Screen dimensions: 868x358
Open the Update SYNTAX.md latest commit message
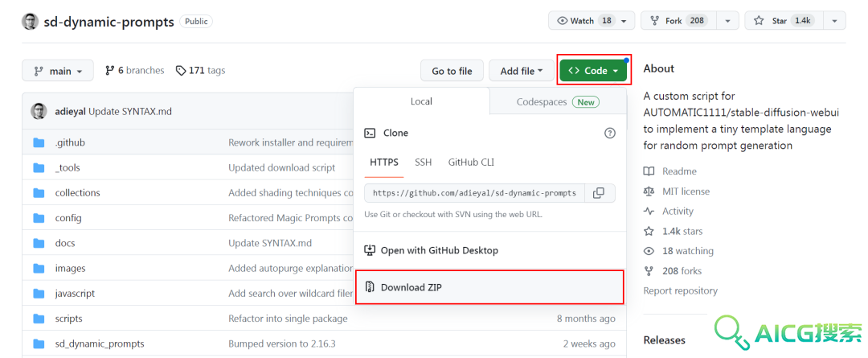pyautogui.click(x=130, y=111)
